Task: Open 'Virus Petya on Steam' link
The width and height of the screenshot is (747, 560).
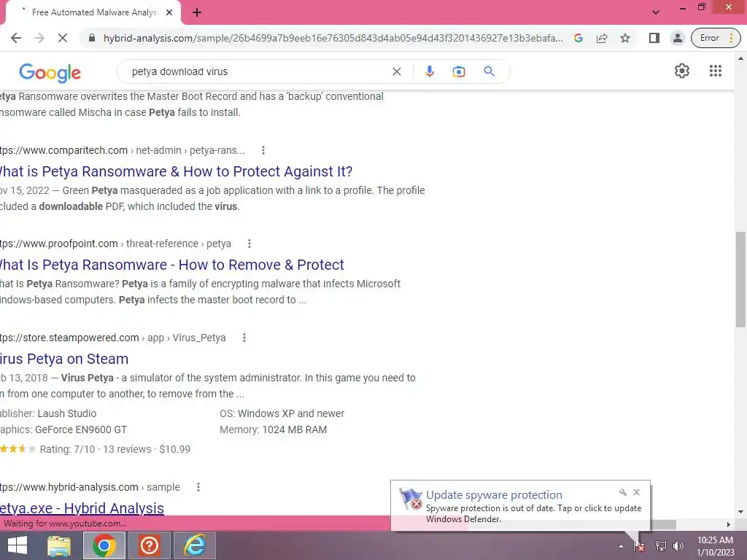Action: 64,359
